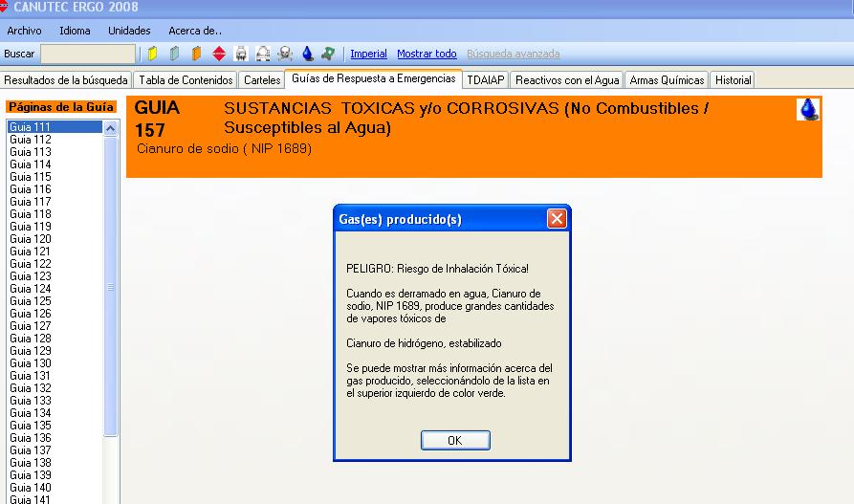
Task: Select Guia 116 in the list
Action: (x=55, y=189)
